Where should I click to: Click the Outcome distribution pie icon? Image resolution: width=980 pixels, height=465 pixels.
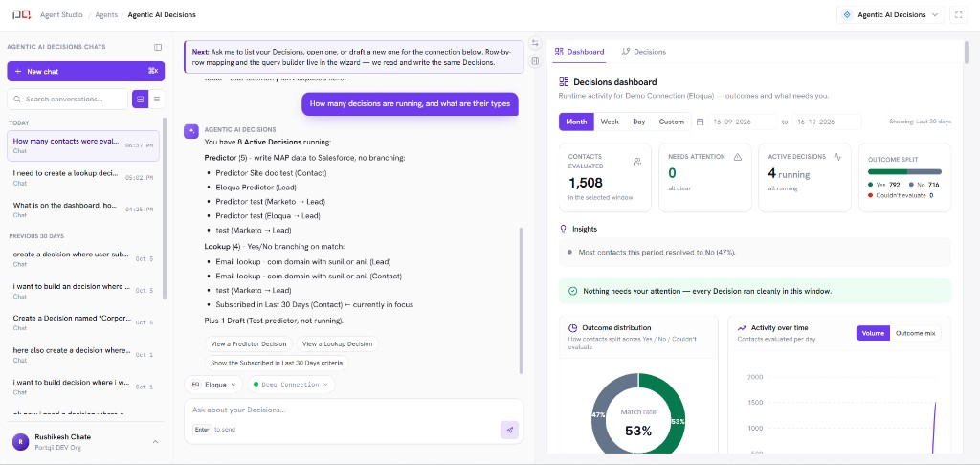click(x=572, y=327)
